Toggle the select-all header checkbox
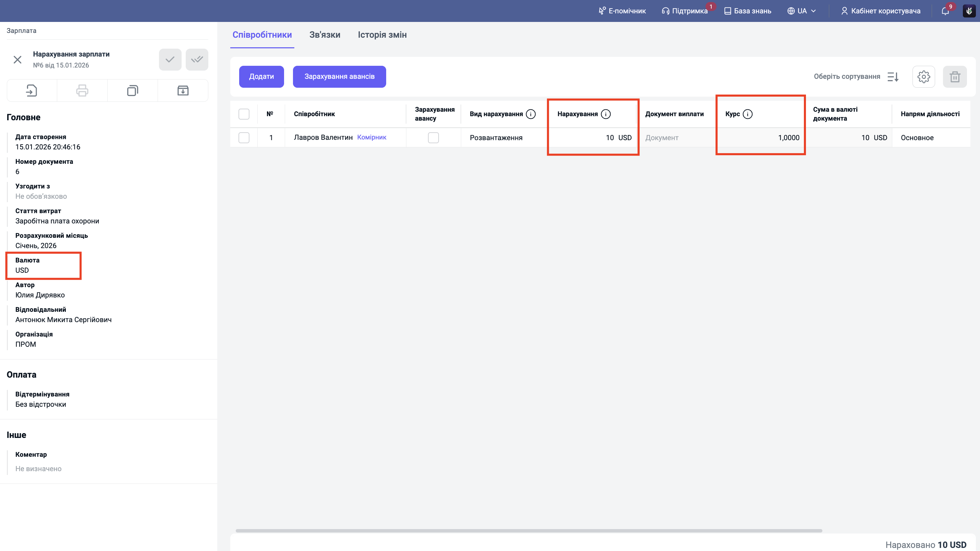Image resolution: width=980 pixels, height=551 pixels. [244, 114]
